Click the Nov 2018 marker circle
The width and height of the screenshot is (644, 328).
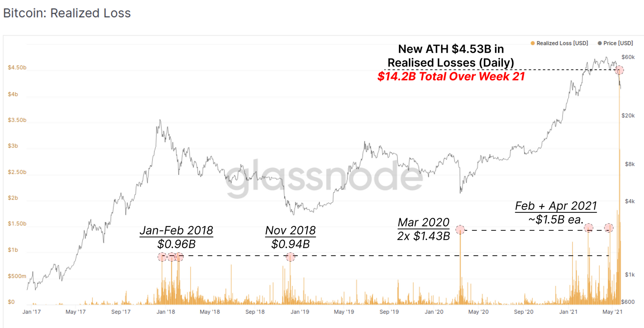coord(290,257)
